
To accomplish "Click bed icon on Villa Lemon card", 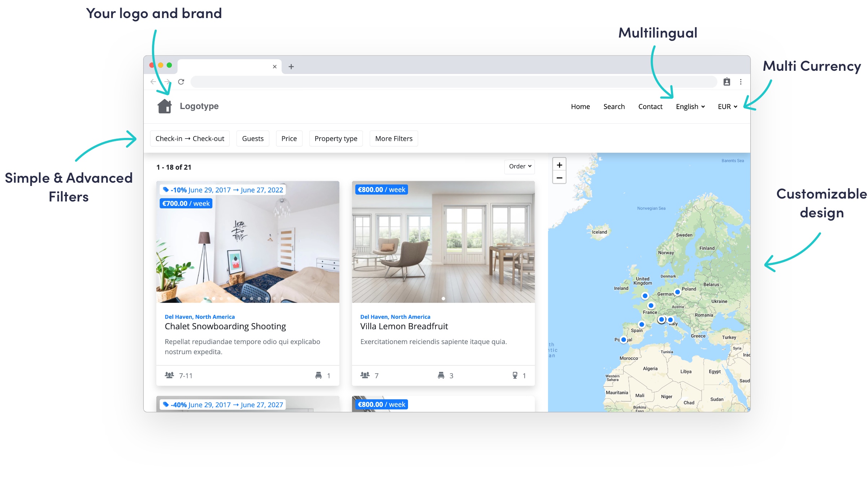I will (x=441, y=375).
